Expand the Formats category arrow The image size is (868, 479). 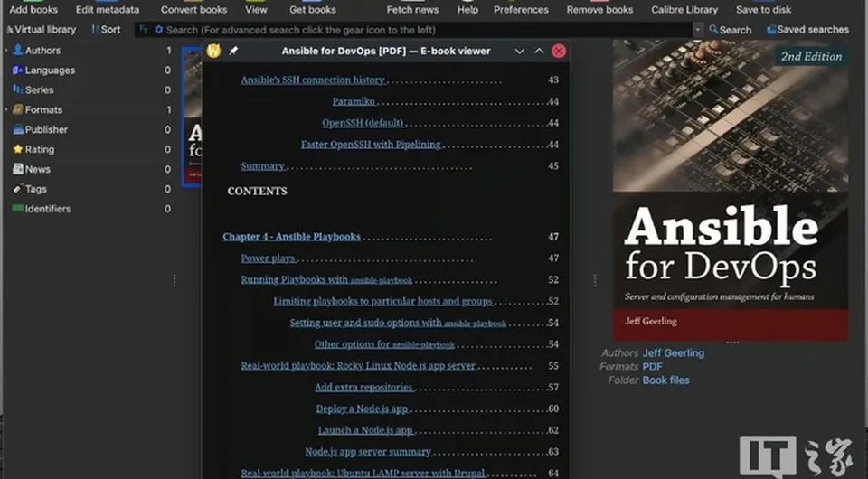pos(6,109)
